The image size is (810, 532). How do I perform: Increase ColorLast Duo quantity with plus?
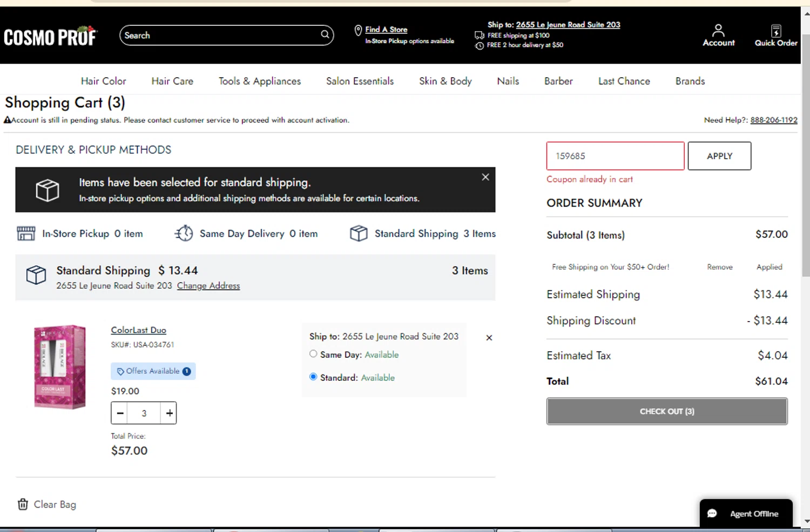[169, 413]
